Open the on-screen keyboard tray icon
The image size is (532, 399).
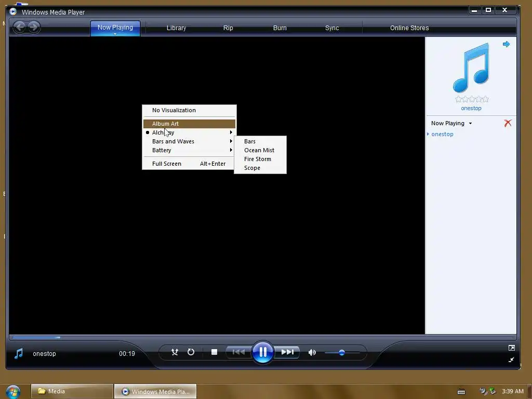461,392
